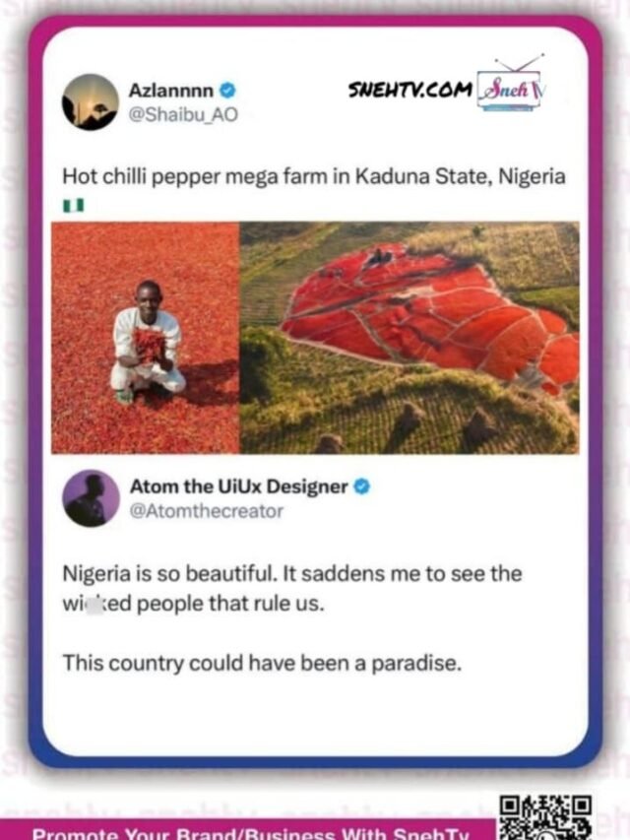The image size is (630, 840).
Task: Click the Nigerian flag emoji
Action: [x=74, y=205]
